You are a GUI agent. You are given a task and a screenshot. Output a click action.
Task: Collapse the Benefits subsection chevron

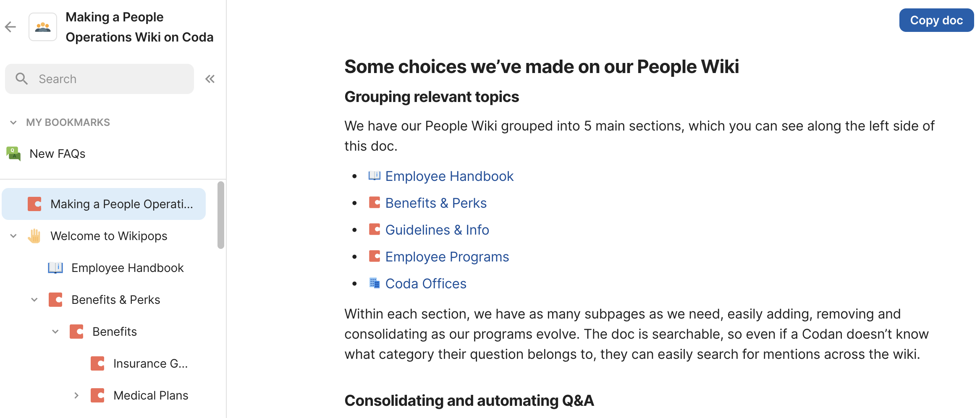(x=55, y=332)
